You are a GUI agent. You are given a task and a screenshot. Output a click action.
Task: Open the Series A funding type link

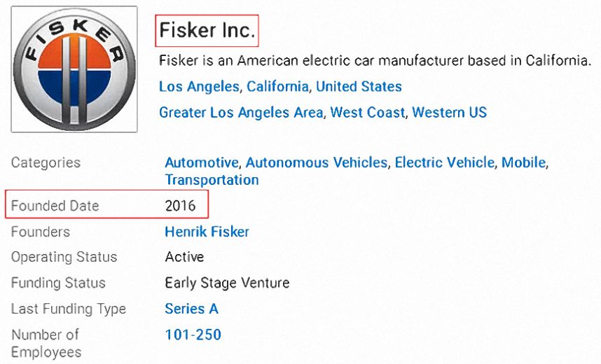[x=191, y=309]
